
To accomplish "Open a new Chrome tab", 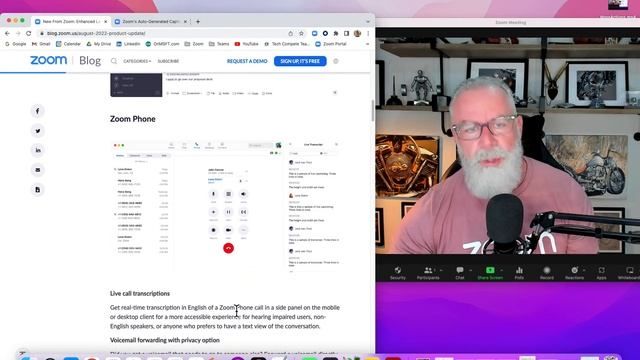I will click(198, 22).
